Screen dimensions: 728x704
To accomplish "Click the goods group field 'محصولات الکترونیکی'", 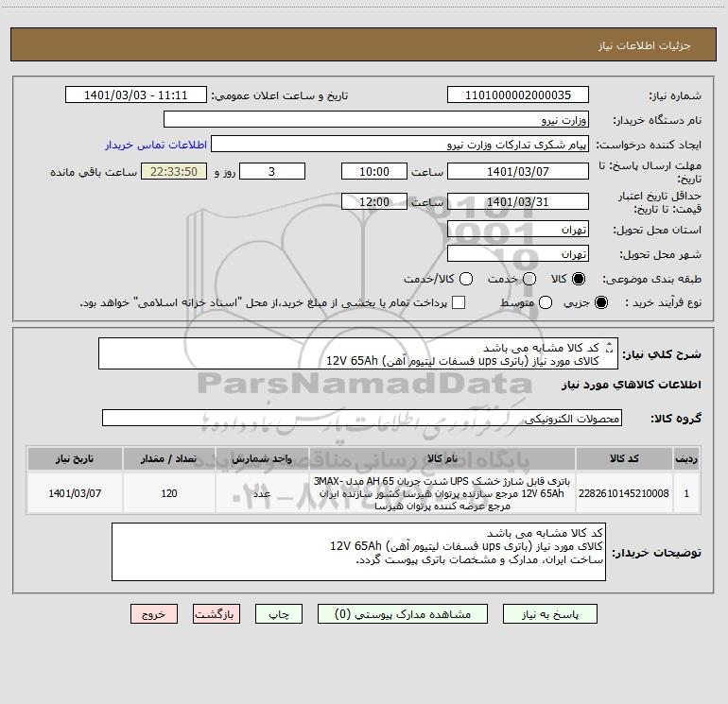I will [x=362, y=418].
